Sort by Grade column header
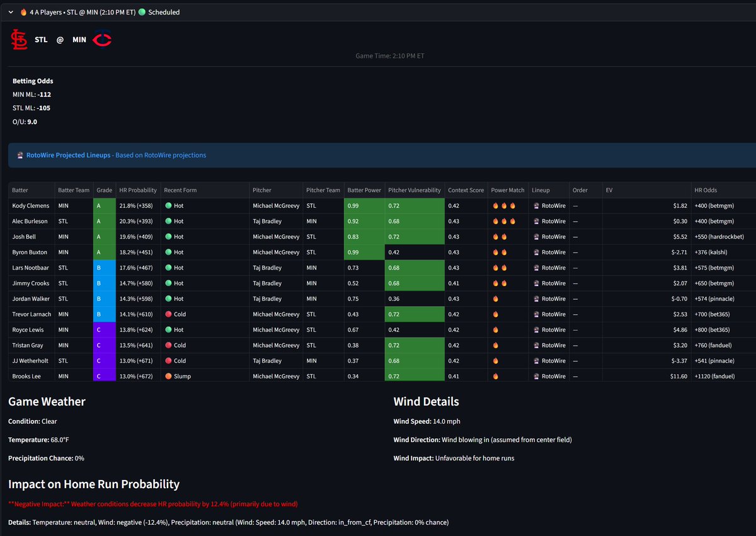The width and height of the screenshot is (756, 536). (105, 190)
